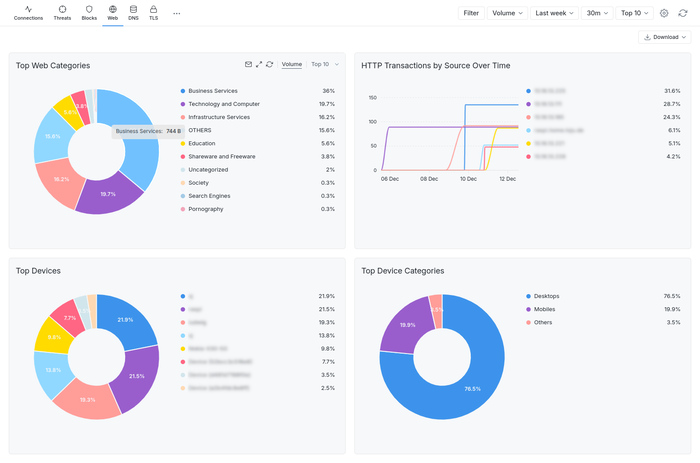
Task: Email the Top Web Categories chart
Action: click(x=248, y=64)
